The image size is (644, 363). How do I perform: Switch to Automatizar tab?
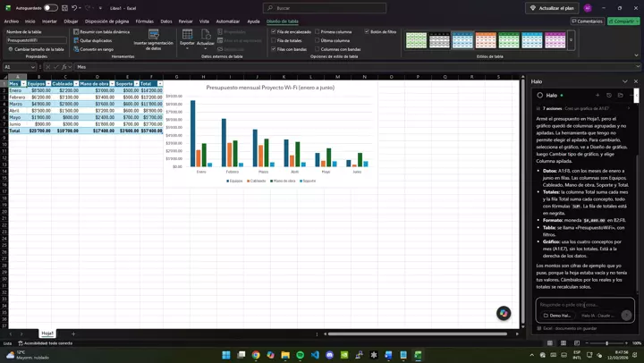pyautogui.click(x=228, y=21)
